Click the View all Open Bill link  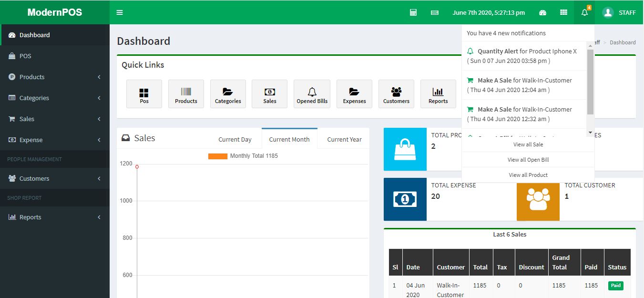point(528,160)
